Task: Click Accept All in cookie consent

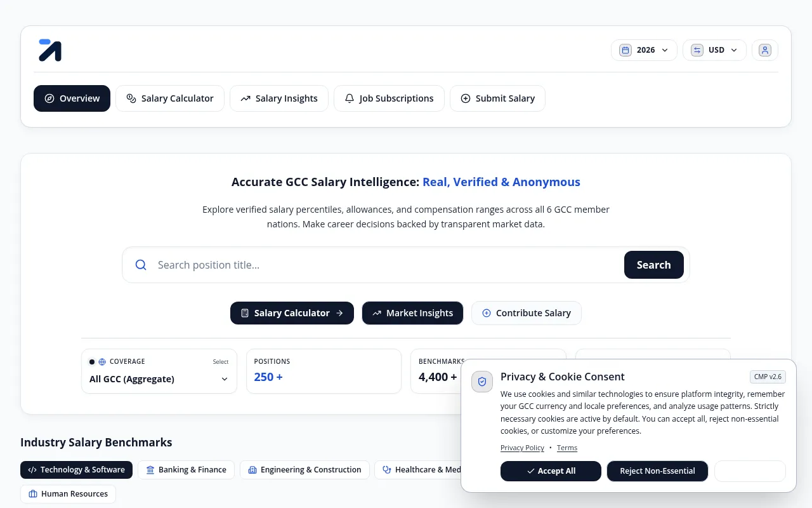Action: [551, 471]
